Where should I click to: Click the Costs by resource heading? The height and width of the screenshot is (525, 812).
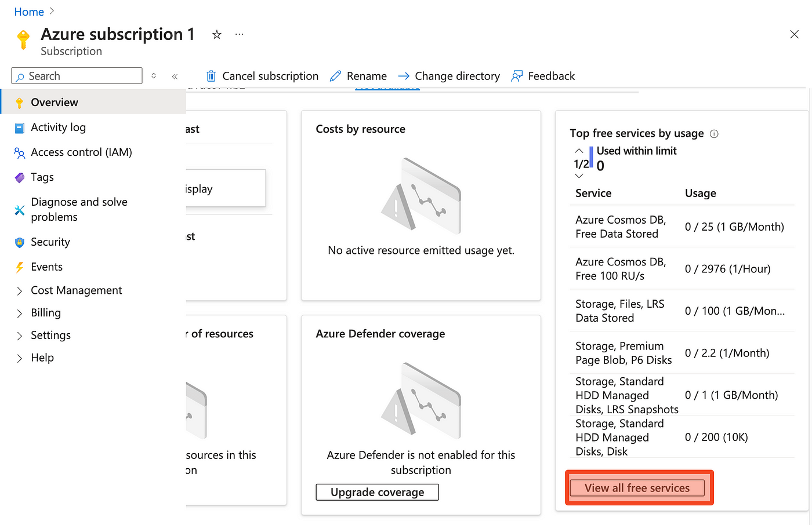(x=361, y=129)
